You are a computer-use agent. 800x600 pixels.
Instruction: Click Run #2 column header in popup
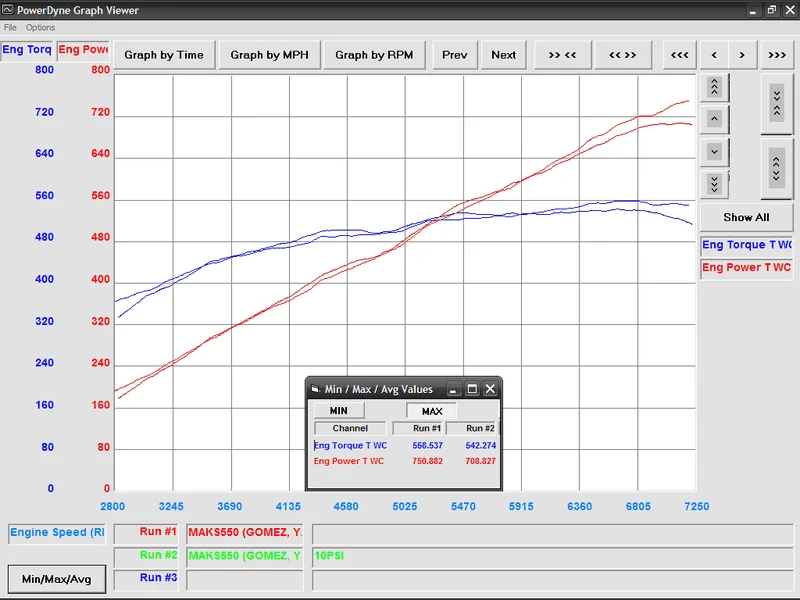tap(472, 429)
